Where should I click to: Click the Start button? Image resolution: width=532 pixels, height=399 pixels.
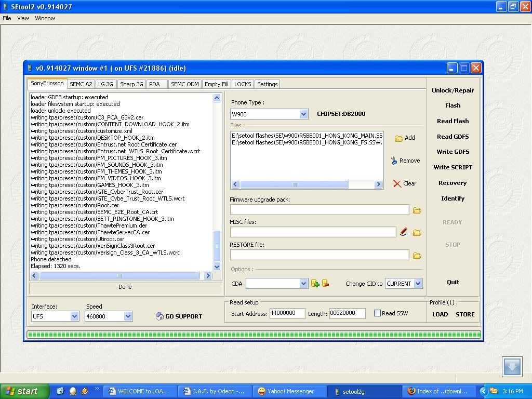(24, 391)
